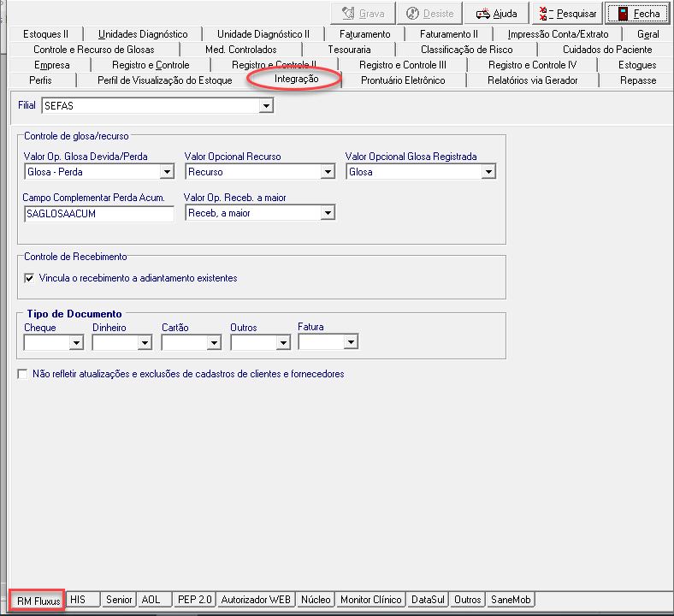Switch to Registro e Controle IV tab

pyautogui.click(x=532, y=65)
